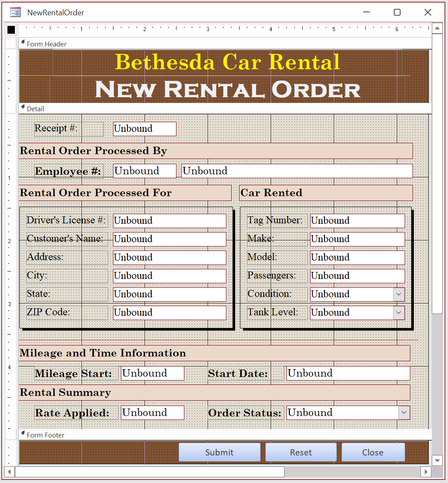The height and width of the screenshot is (483, 448).
Task: Click the Close button in the footer
Action: pos(373,452)
